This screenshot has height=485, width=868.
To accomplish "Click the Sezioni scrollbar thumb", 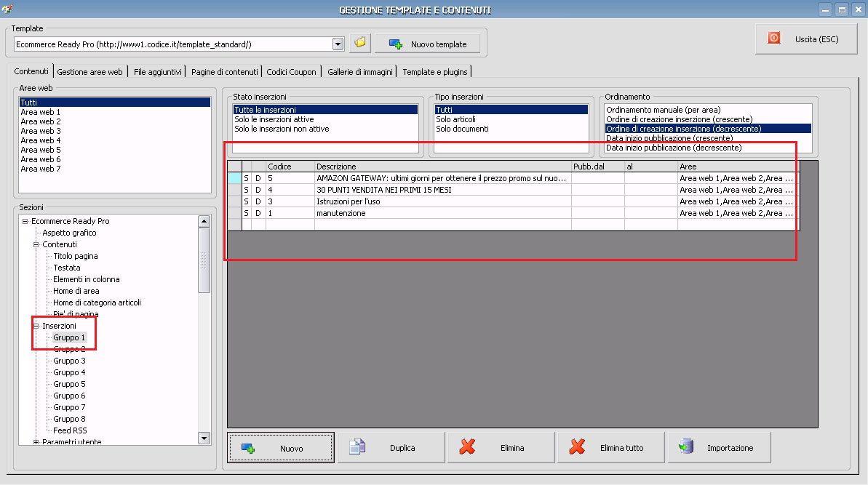I will (x=204, y=260).
